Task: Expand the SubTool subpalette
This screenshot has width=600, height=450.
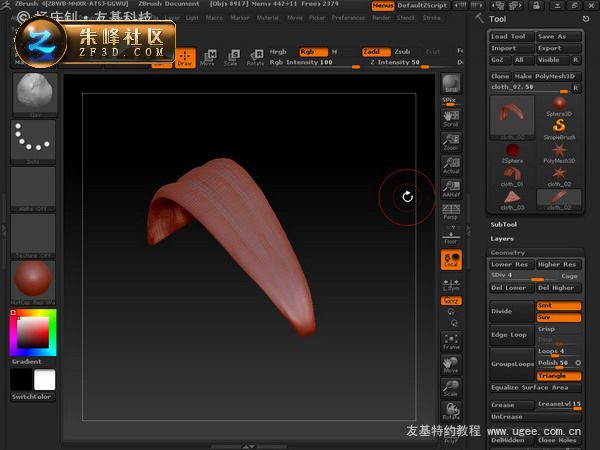Action: (x=504, y=225)
